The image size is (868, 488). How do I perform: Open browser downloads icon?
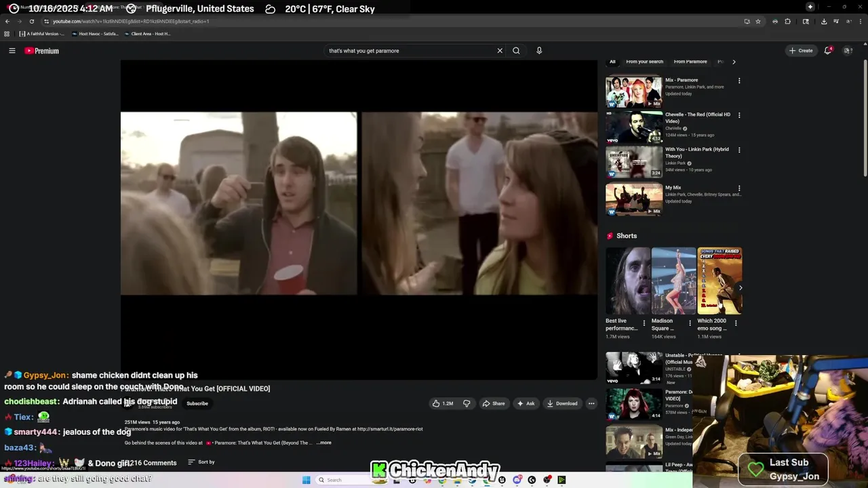(x=823, y=21)
